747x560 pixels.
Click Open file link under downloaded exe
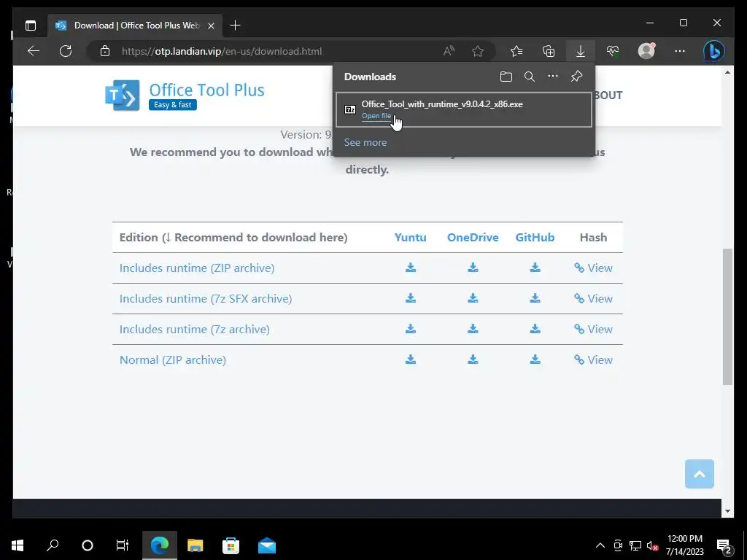tap(376, 116)
